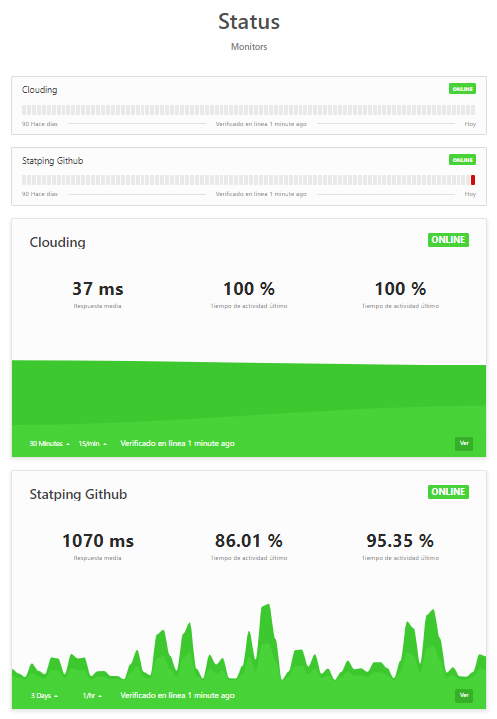The height and width of the screenshot is (719, 497).
Task: Click the 1070 ms average response value
Action: [x=98, y=541]
